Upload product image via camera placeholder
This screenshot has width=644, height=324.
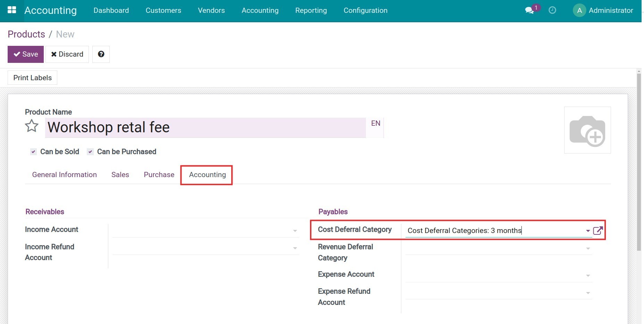pos(587,130)
